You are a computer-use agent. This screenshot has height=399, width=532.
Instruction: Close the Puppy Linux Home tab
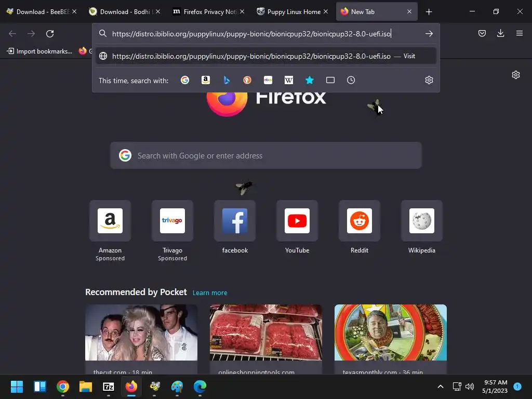[x=326, y=11]
